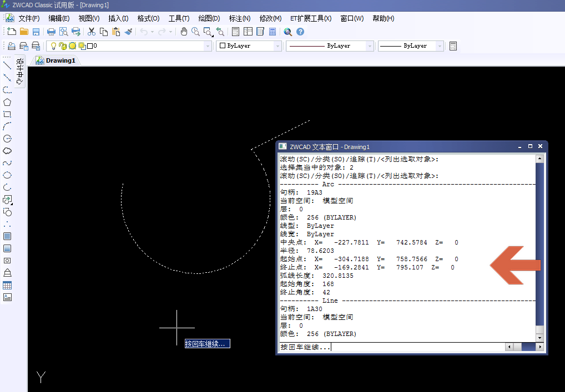Select the Rectangle drawing tool
Screen dimensions: 565x392
point(7,115)
